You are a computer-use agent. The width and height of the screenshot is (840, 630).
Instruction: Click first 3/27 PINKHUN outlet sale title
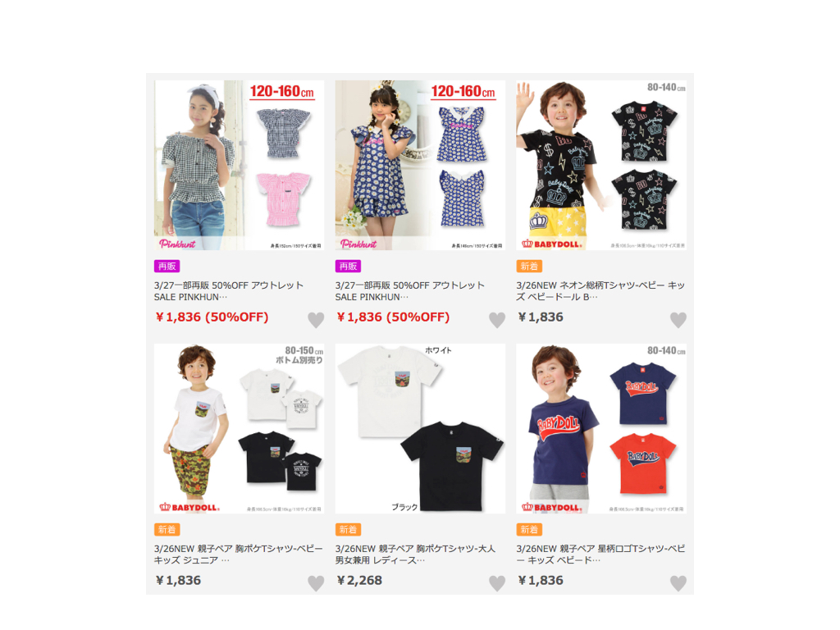tap(230, 291)
